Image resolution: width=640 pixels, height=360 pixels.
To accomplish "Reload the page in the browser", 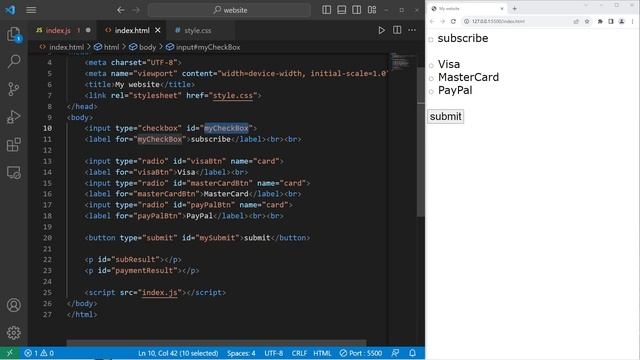I will point(453,21).
